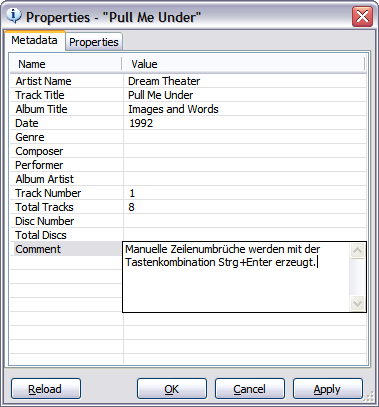This screenshot has height=407, width=379.
Task: Click the Track Number value 1
Action: click(x=132, y=193)
